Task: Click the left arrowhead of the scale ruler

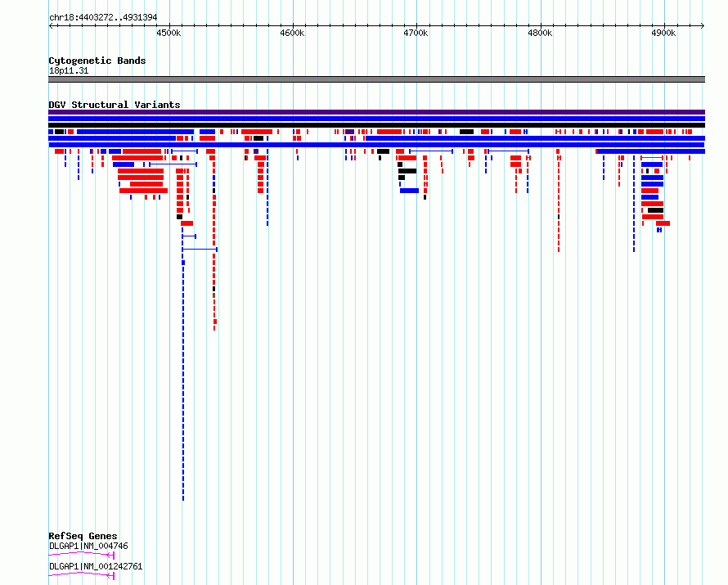Action: pos(51,26)
